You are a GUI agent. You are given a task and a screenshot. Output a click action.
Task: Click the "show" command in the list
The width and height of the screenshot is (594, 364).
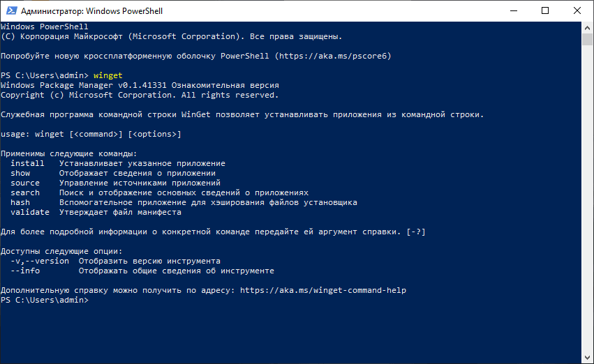coord(20,173)
